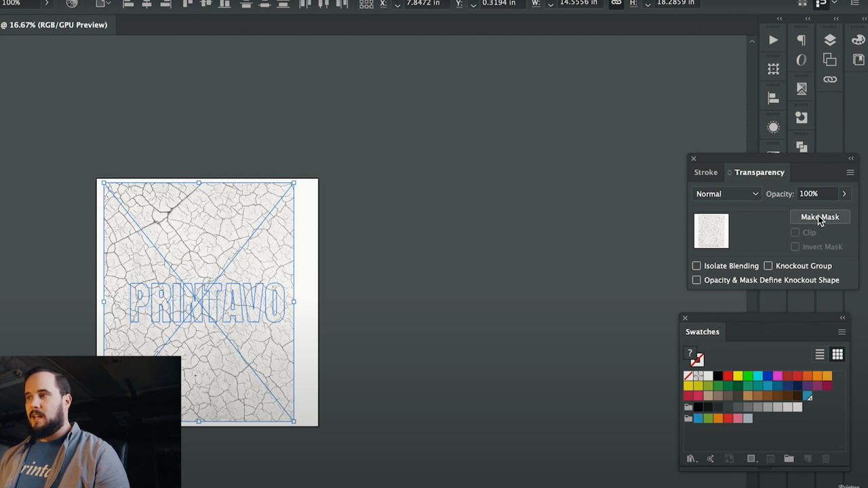
Task: Expand the Opacity slider arrow
Action: (844, 194)
